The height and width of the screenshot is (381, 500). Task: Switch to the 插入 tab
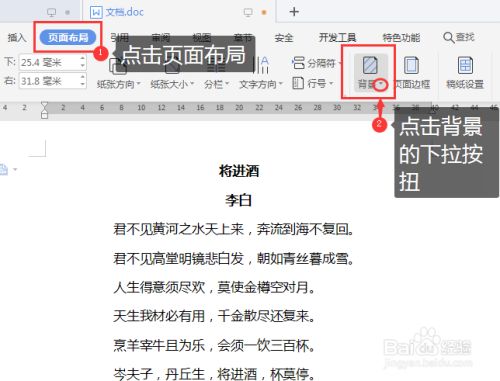(17, 37)
